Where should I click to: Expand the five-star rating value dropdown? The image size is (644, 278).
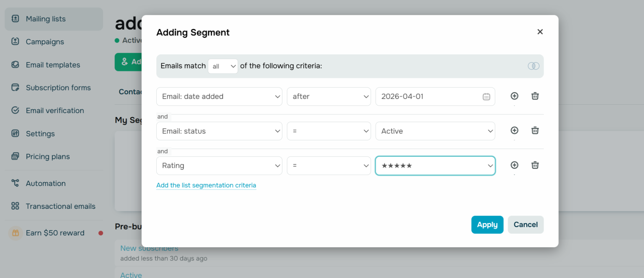(x=435, y=166)
